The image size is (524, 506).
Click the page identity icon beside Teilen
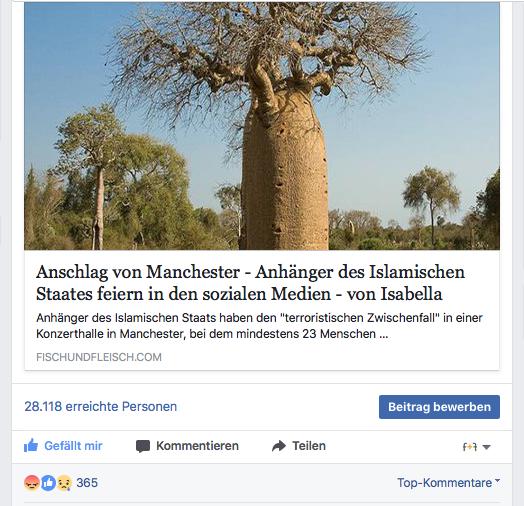470,447
